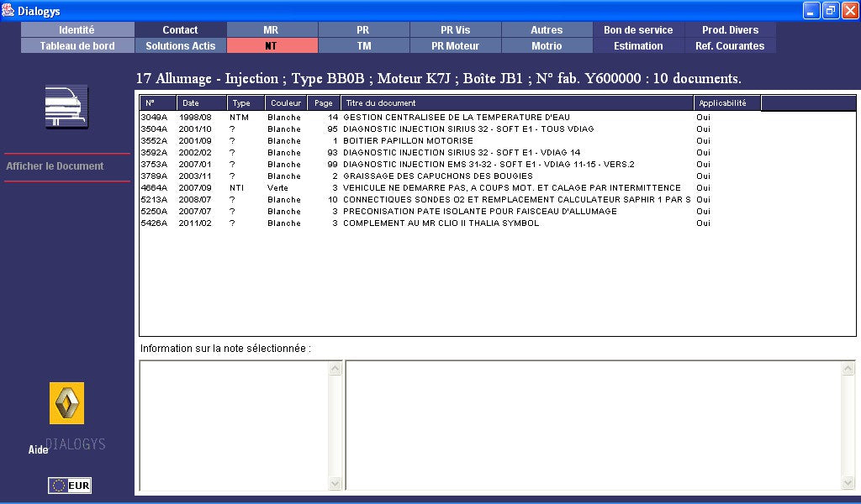Open the Aide help link
The height and width of the screenshot is (504, 861).
(x=38, y=449)
